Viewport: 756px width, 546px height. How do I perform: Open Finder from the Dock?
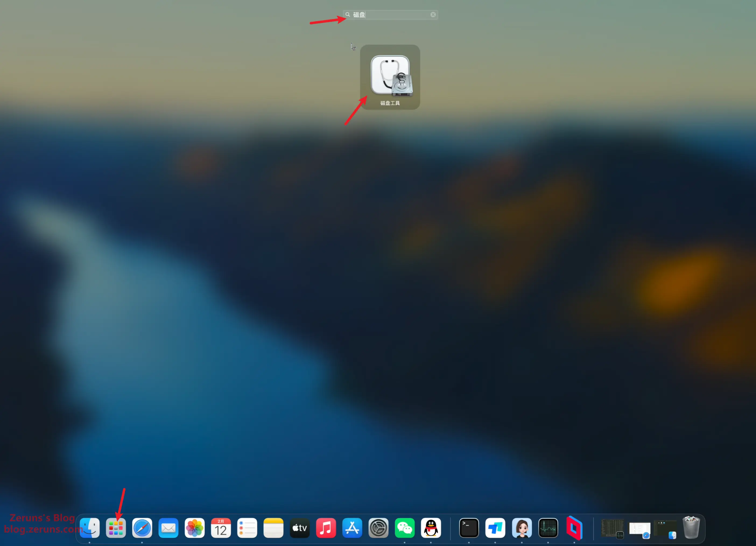(90, 528)
